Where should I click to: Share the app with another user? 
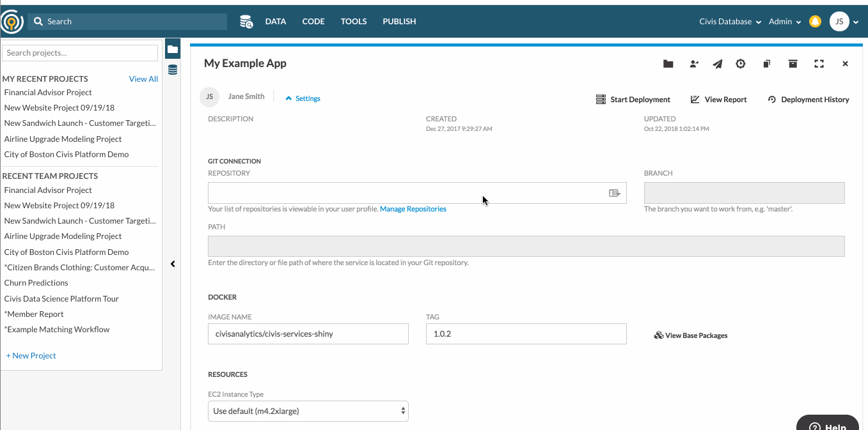tap(694, 64)
